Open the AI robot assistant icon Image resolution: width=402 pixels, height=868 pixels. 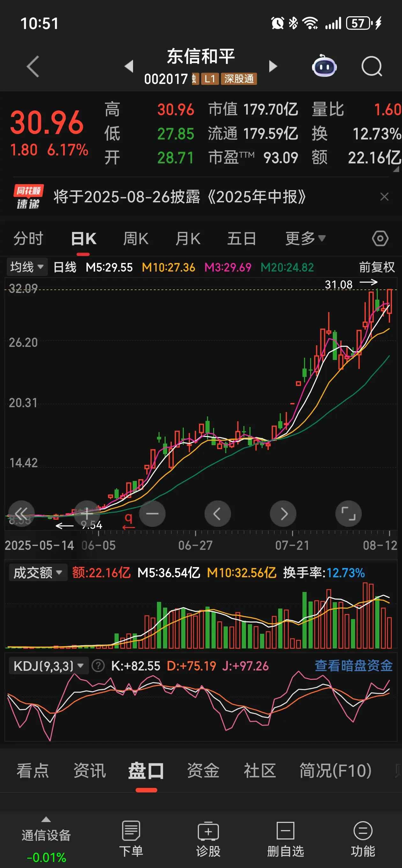click(x=324, y=66)
